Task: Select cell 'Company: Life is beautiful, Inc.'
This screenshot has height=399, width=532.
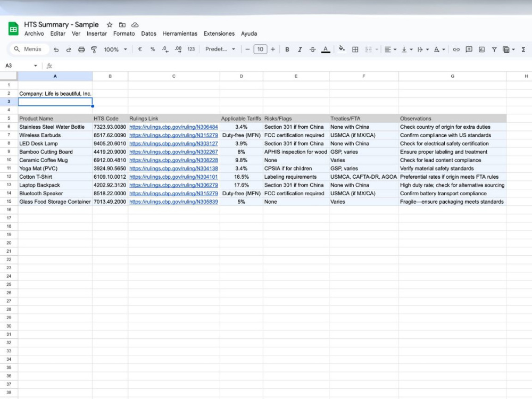Action: click(x=55, y=94)
